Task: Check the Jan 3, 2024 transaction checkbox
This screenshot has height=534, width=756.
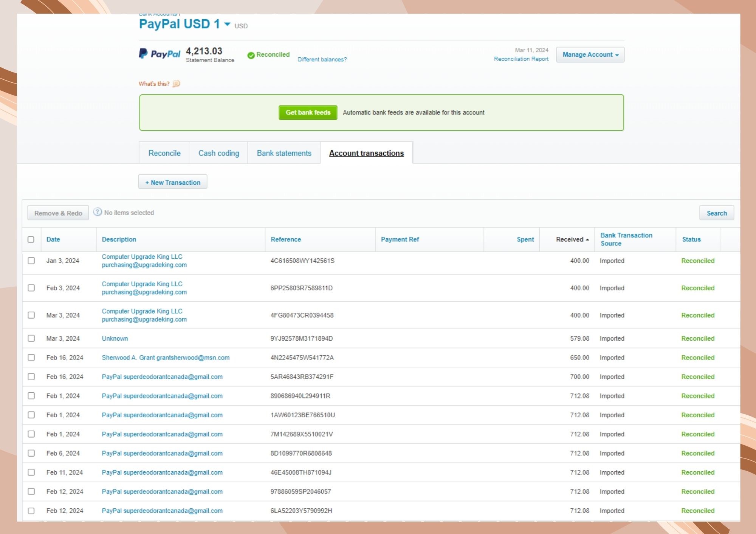Action: click(x=31, y=261)
